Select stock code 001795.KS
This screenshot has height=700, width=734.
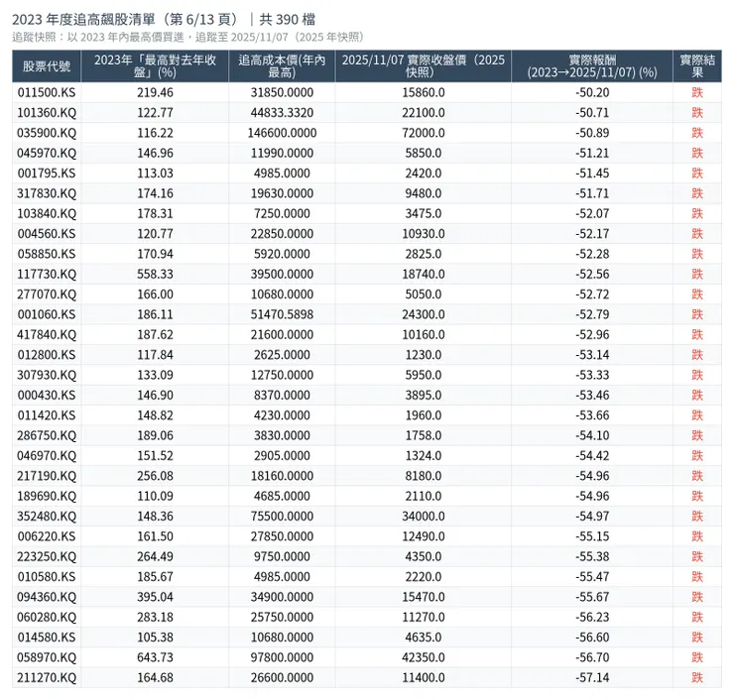click(x=47, y=174)
